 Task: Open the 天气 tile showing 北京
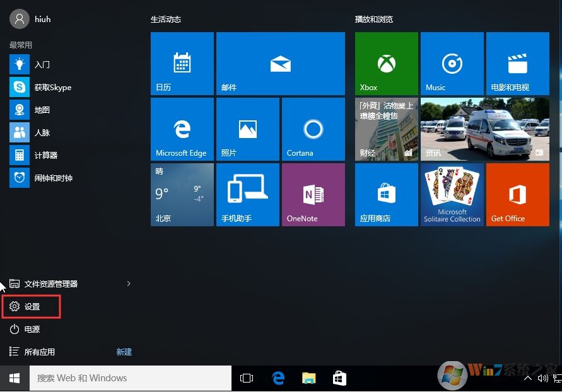point(182,194)
